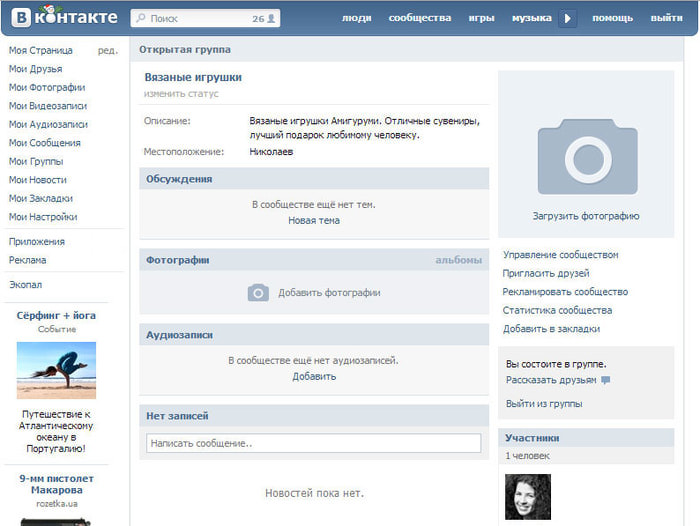Viewport: 700px width, 526px height.
Task: Click Управление сообществом link
Action: (x=560, y=255)
